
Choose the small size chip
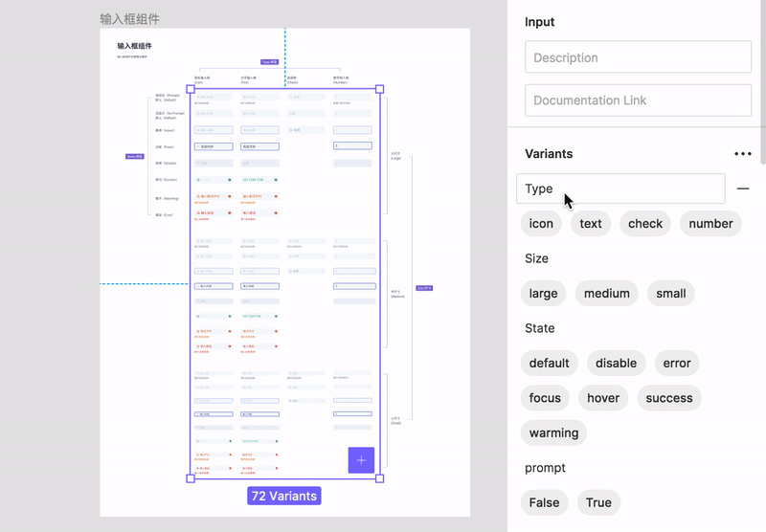pos(670,294)
